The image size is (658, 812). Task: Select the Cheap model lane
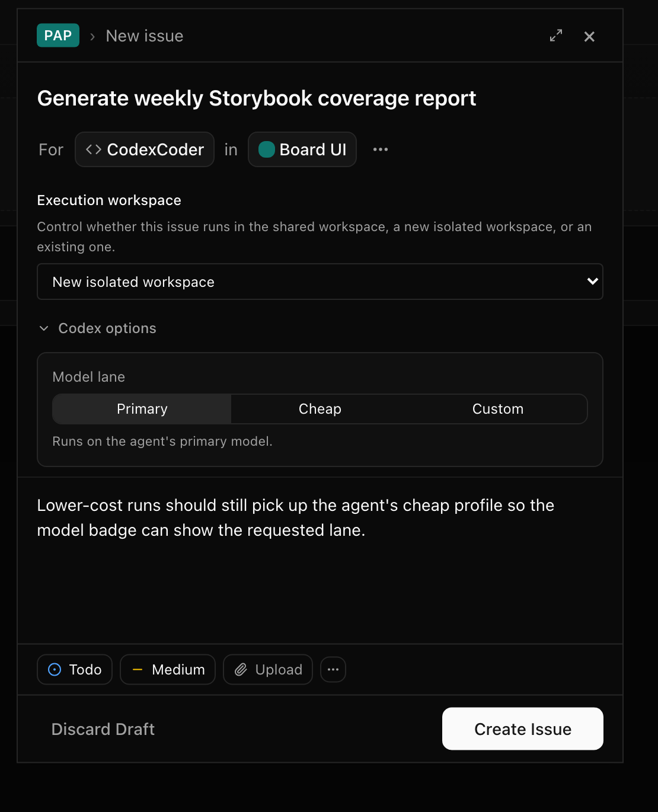(x=320, y=409)
